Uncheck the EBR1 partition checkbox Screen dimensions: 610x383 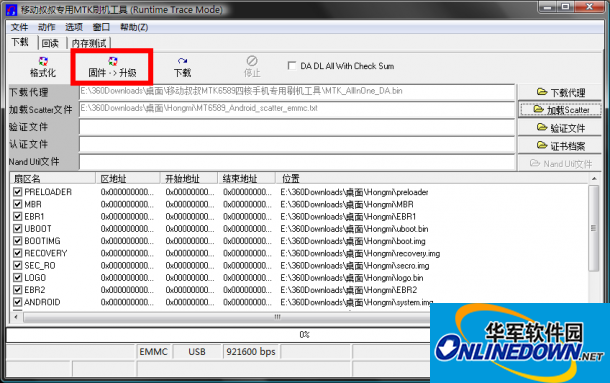pos(18,216)
